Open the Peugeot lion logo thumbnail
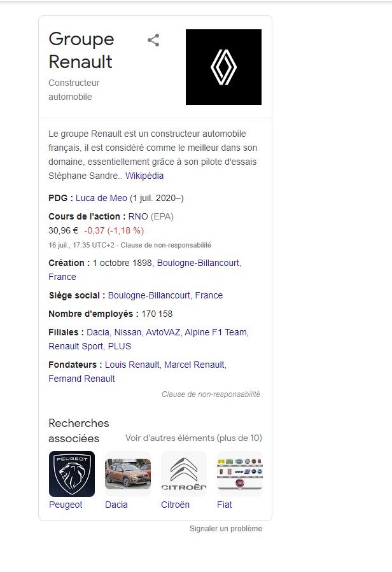The image size is (392, 572). pyautogui.click(x=72, y=474)
